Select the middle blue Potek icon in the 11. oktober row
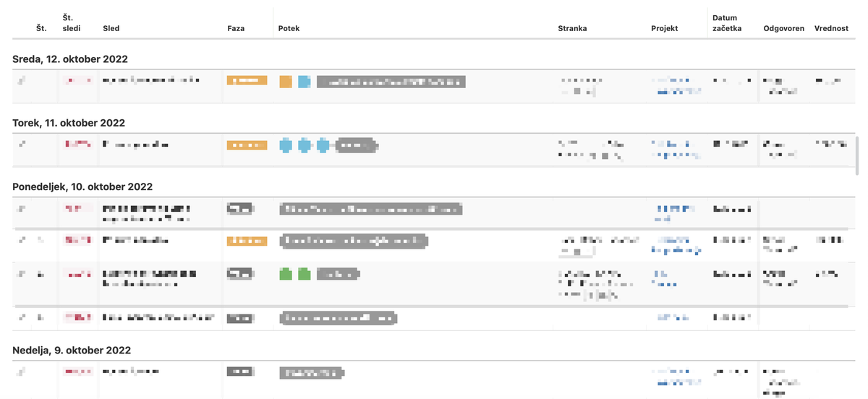868x399 pixels. (305, 145)
